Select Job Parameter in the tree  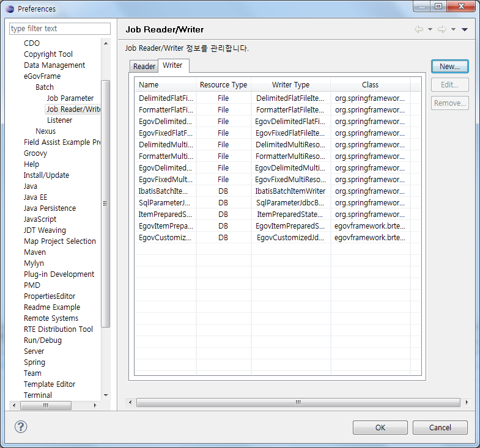70,98
